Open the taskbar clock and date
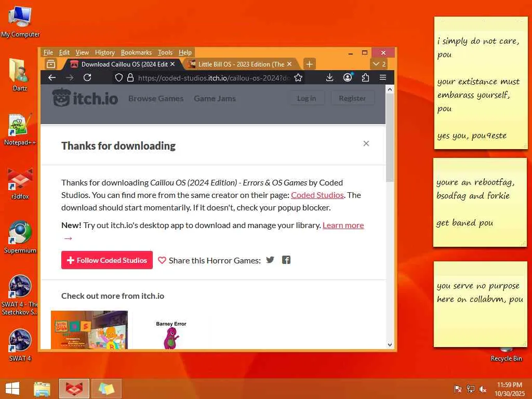Screen dimensions: 532x399 510,389
